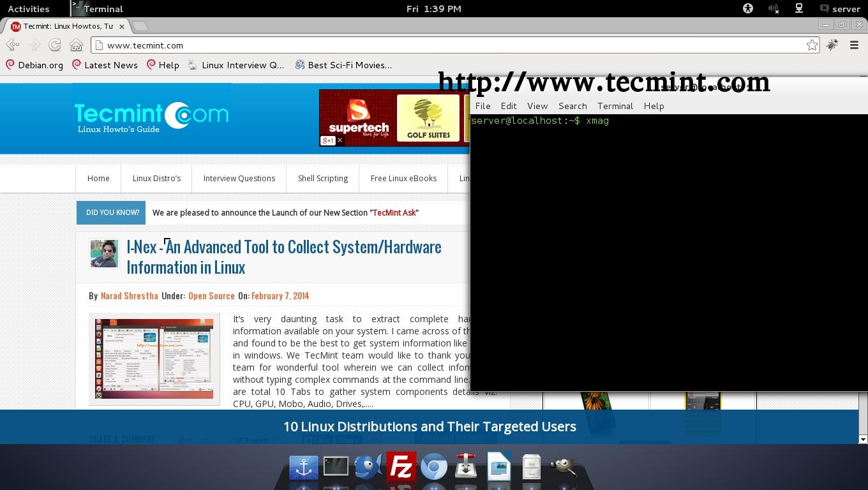Click the browser reload page icon

(55, 45)
